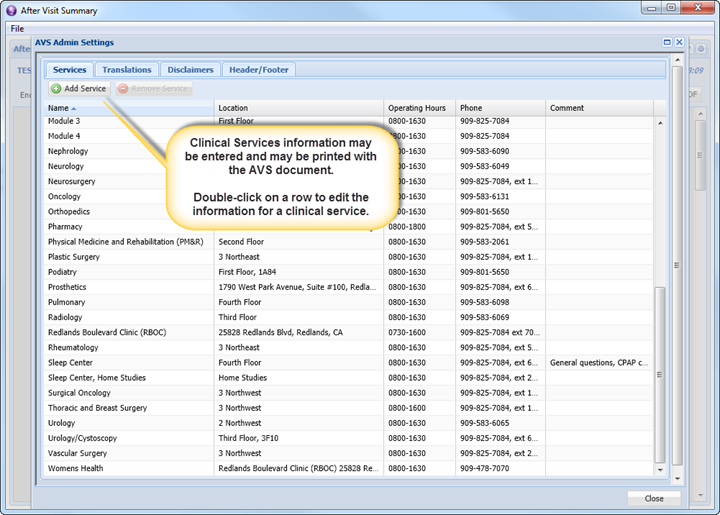720x515 pixels.
Task: Select the Vascular Surgery row
Action: point(349,453)
